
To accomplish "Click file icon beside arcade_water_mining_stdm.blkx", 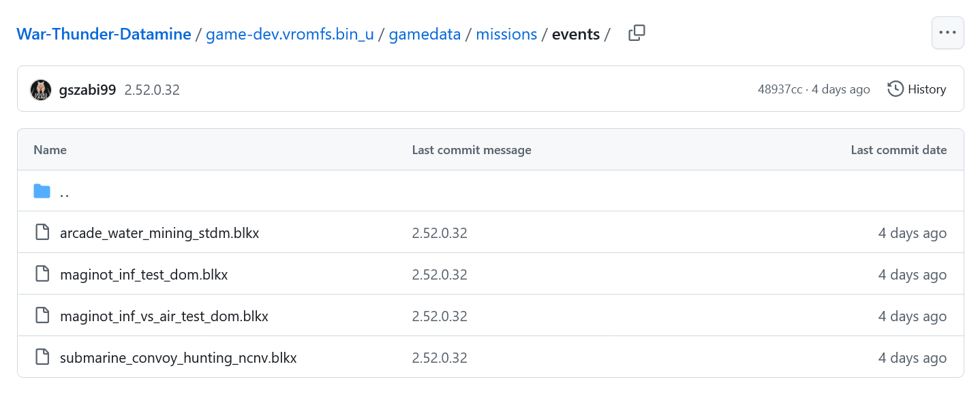I will 42,233.
